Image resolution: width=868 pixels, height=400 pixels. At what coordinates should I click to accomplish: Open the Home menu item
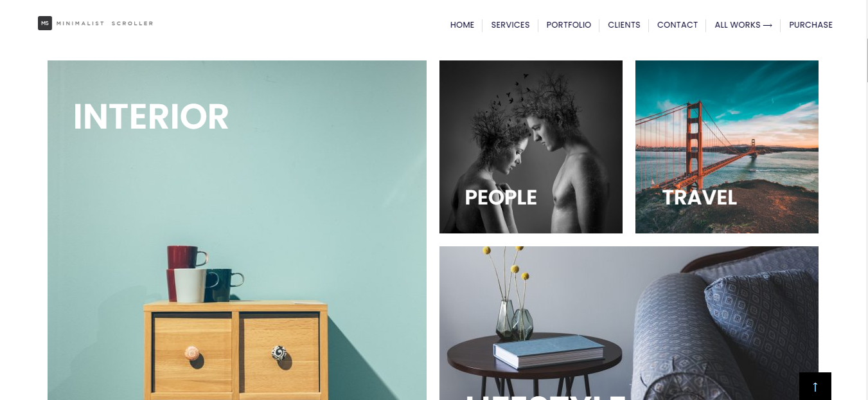point(462,25)
